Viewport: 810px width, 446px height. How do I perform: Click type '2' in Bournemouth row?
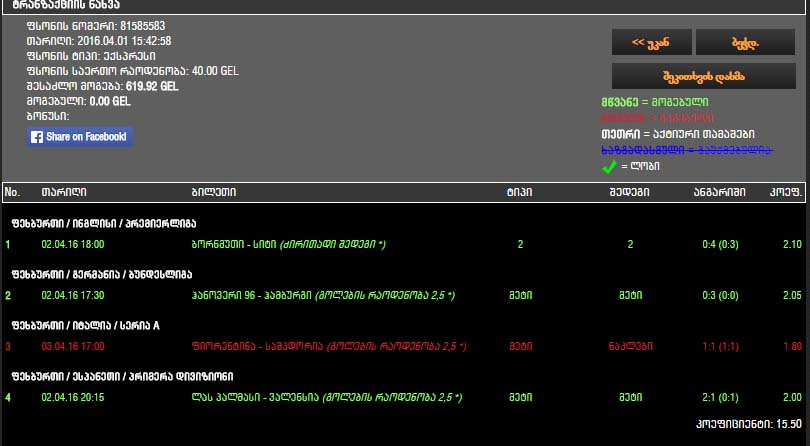520,244
